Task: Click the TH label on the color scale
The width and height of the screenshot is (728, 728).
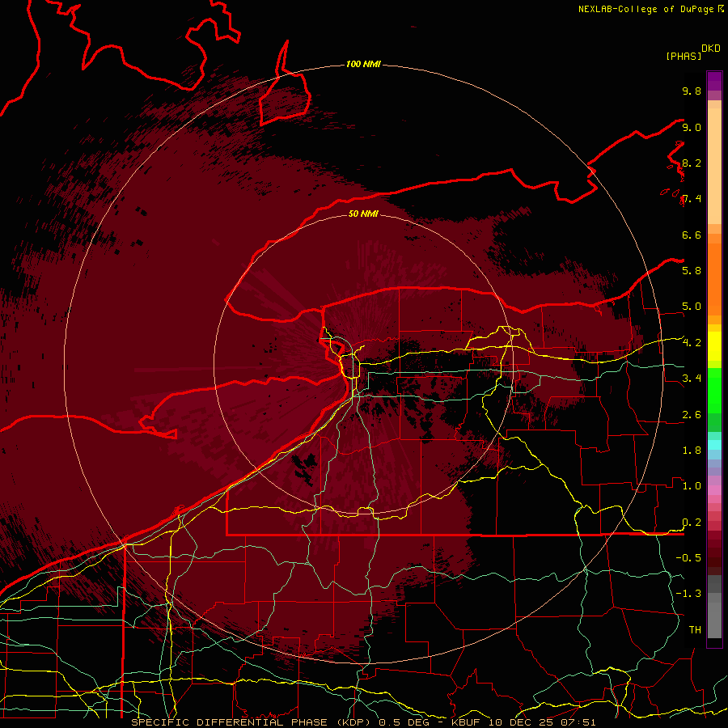Action: pos(695,630)
